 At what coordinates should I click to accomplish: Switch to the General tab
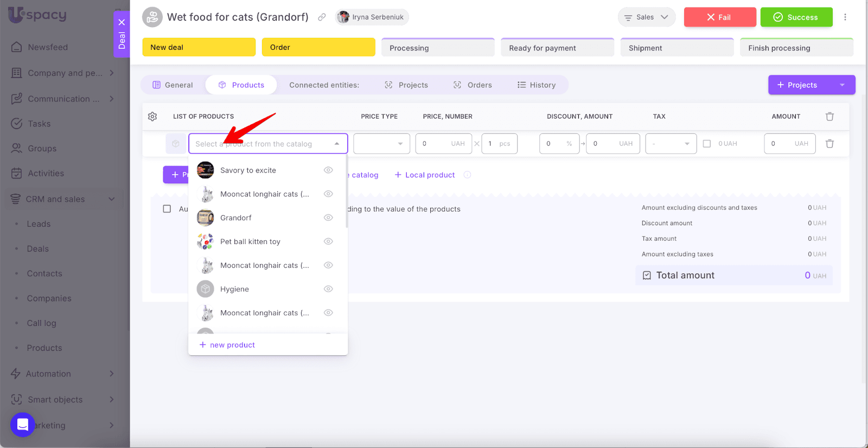click(x=173, y=85)
